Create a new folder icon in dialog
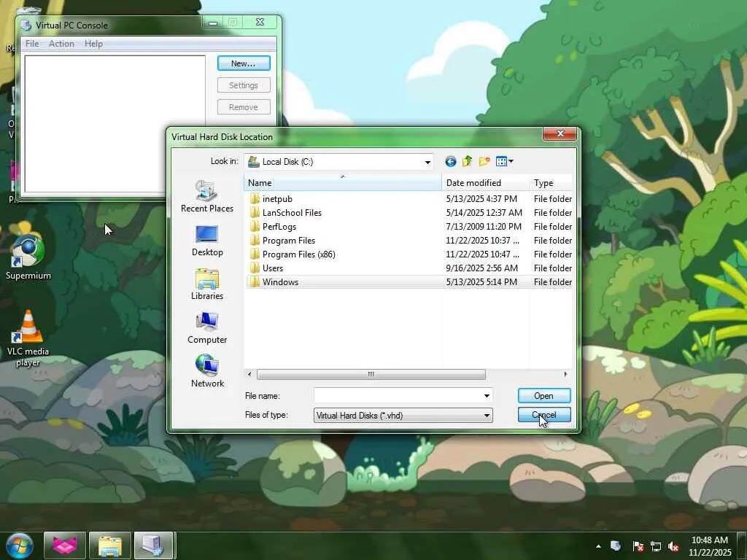 484,161
